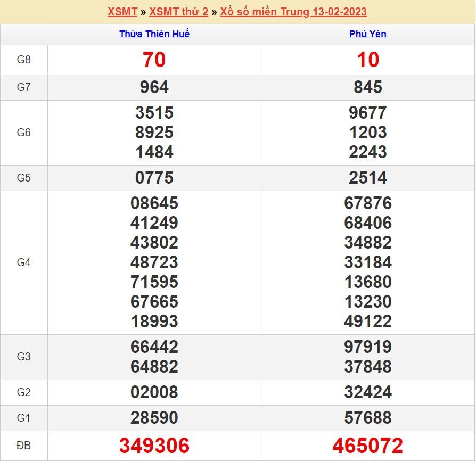The height and width of the screenshot is (461, 476).
Task: Click G4 result 41249
Action: click(x=154, y=223)
